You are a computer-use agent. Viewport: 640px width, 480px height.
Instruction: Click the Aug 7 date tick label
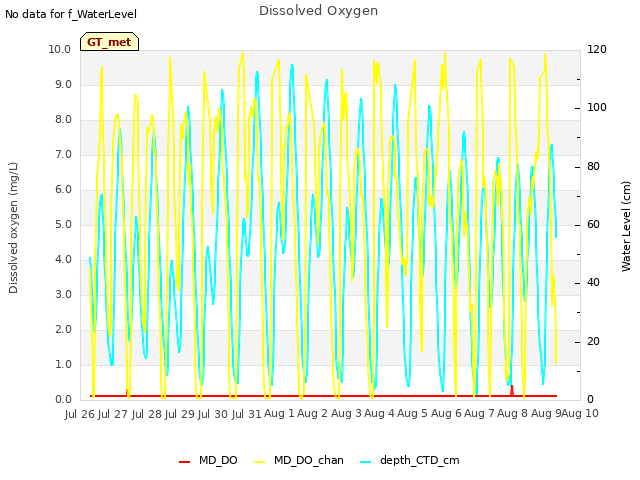479,413
